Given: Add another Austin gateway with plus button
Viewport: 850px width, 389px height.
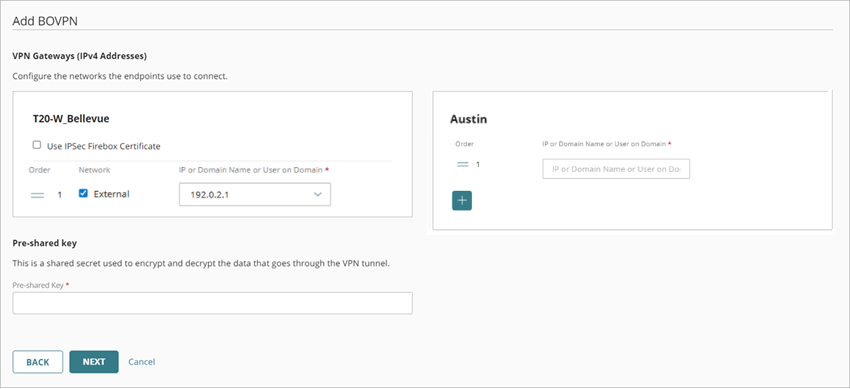Looking at the screenshot, I should tap(462, 200).
